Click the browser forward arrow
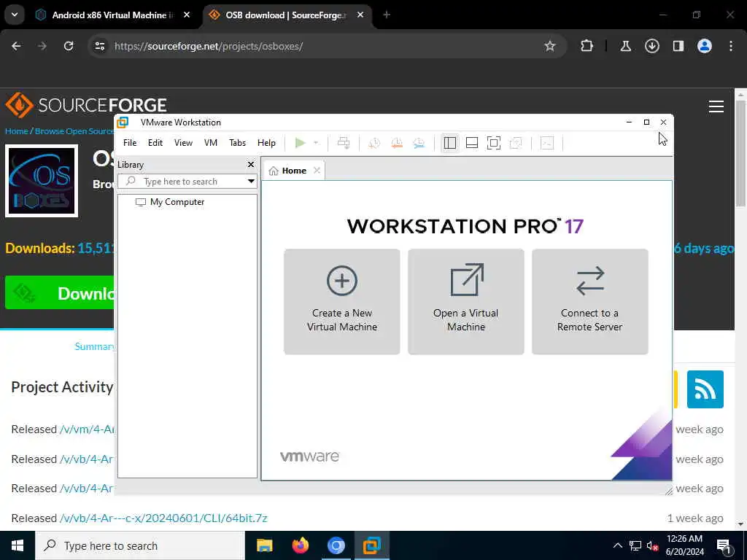 [x=42, y=46]
